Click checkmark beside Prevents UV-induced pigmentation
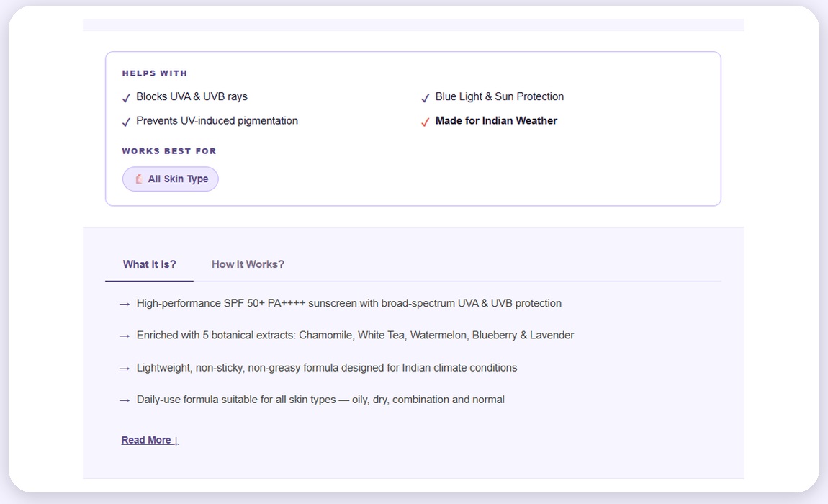The height and width of the screenshot is (504, 828). [126, 122]
